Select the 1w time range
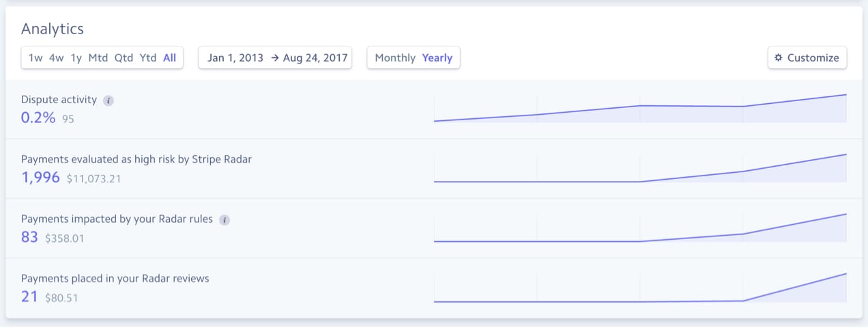The height and width of the screenshot is (328, 868). (x=35, y=58)
